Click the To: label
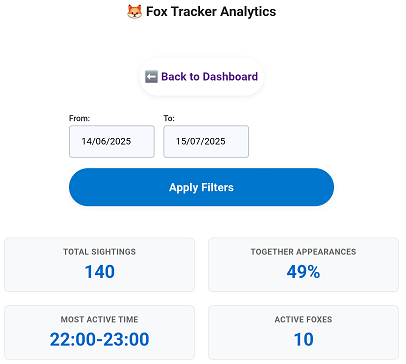 169,118
